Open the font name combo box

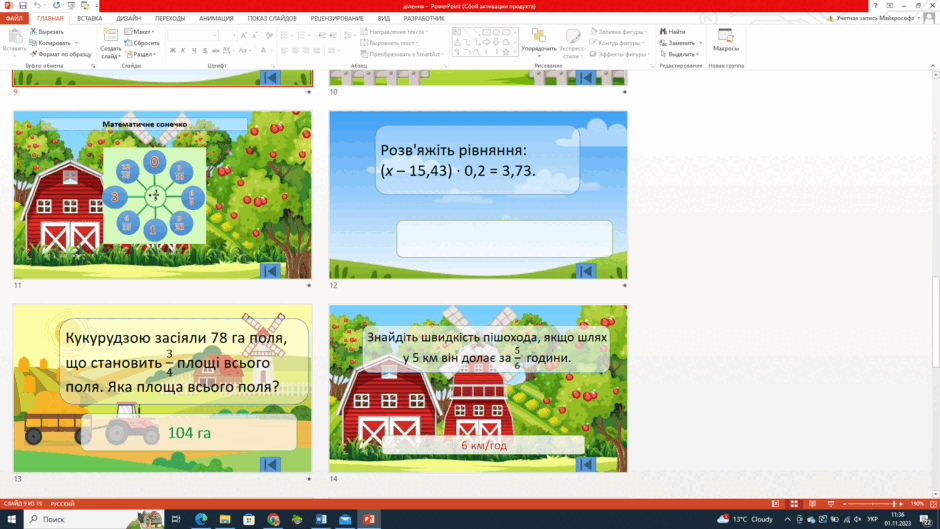[x=192, y=35]
